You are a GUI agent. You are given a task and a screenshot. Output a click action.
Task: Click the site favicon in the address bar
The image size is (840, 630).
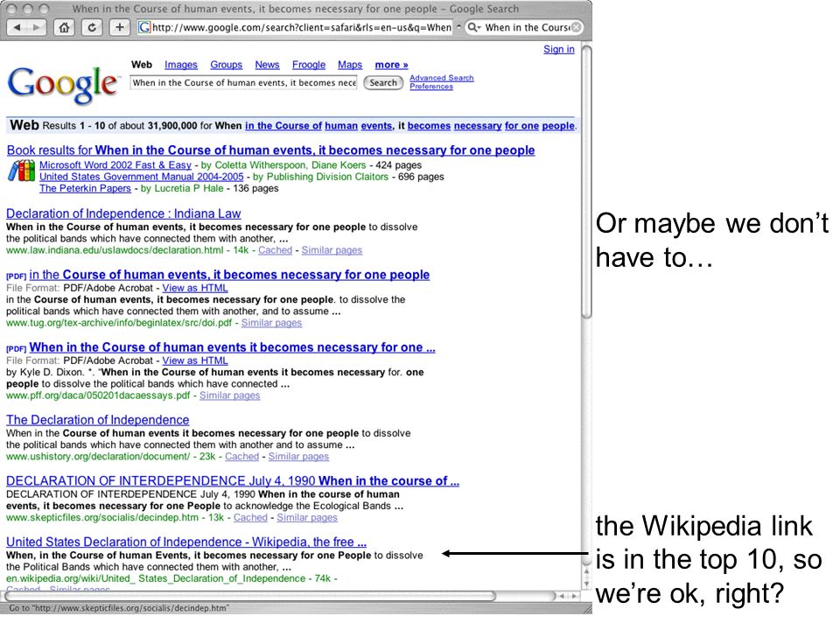coord(144,27)
